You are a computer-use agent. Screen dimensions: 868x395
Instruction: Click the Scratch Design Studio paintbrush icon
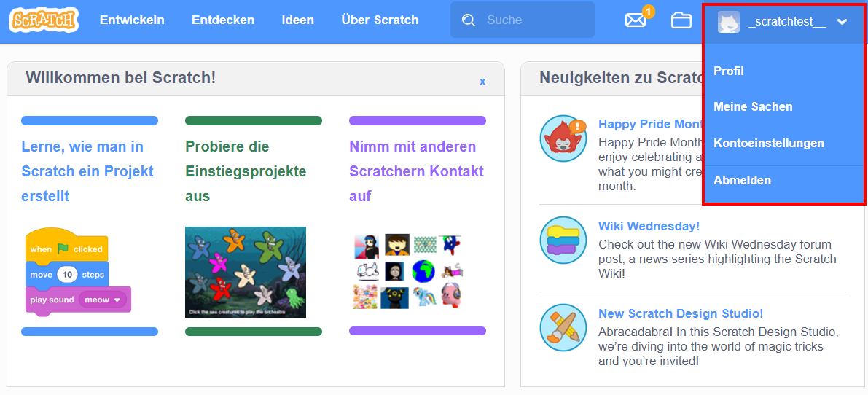pyautogui.click(x=563, y=327)
